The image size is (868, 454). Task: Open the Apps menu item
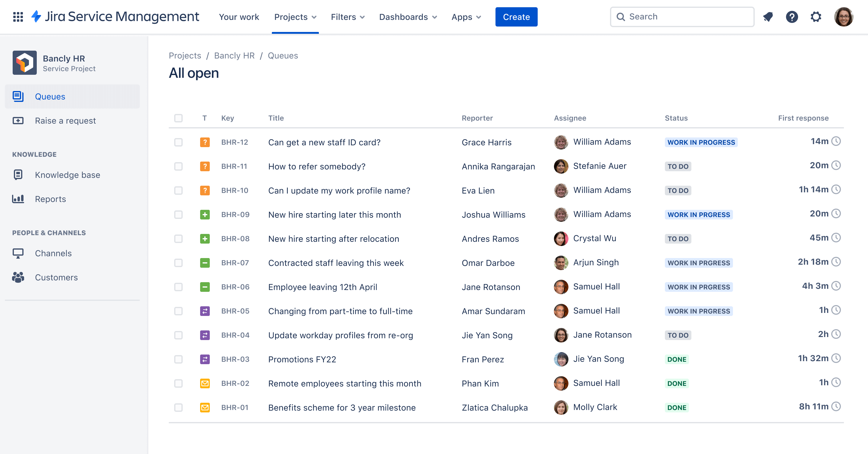[x=466, y=17]
